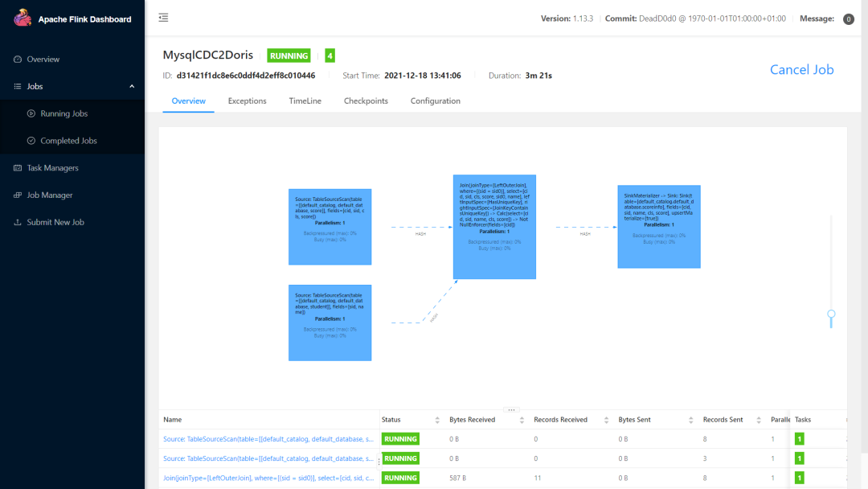Go to Job Manager page
Screen dimensions: 868x489
(50, 195)
